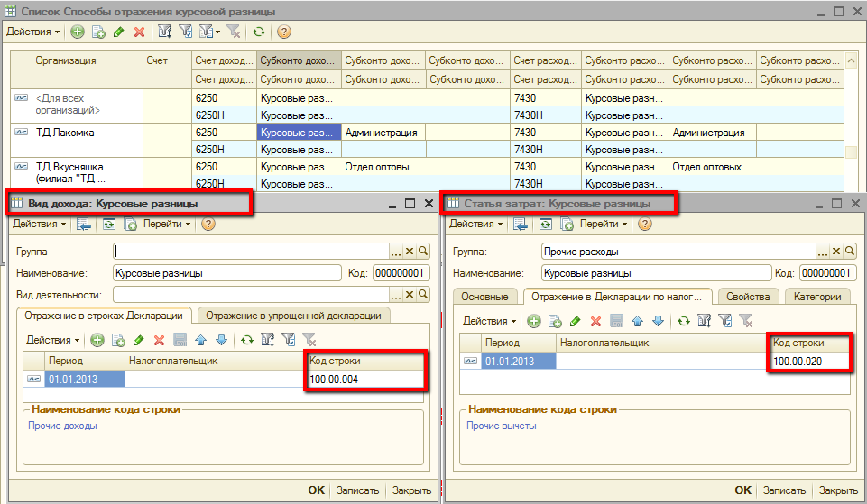867x504 pixels.
Task: Open Help in the top list toolbar
Action: [283, 32]
